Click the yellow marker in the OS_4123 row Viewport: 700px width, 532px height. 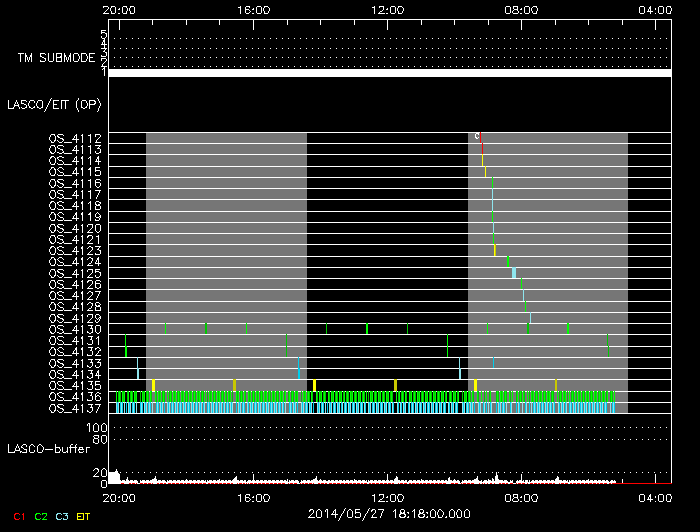pos(494,250)
